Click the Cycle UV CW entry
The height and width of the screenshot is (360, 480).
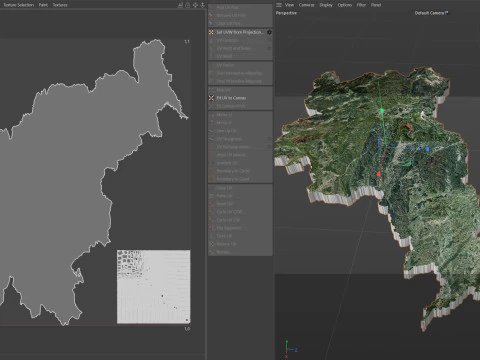[x=240, y=220]
